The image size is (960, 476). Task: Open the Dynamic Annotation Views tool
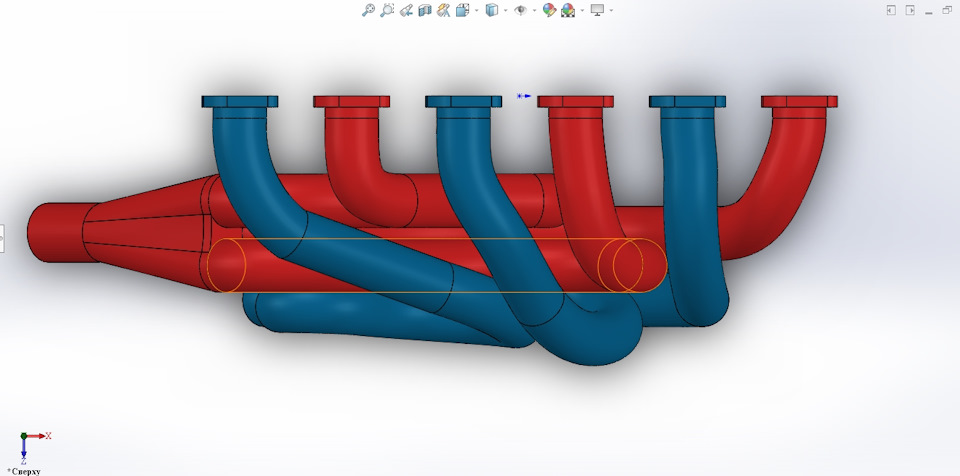tap(444, 10)
